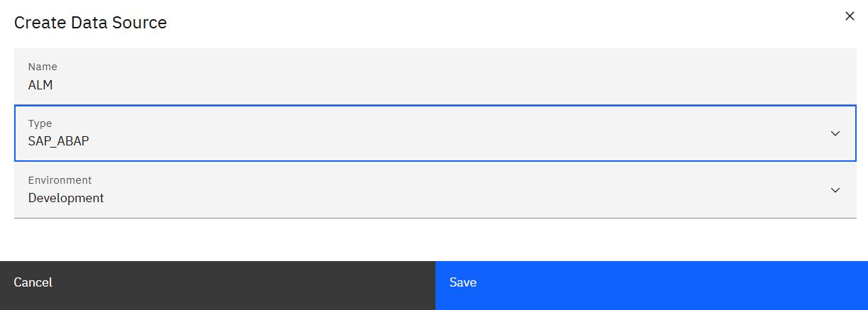Click the Name field label
Image resolution: width=868 pixels, height=310 pixels.
[x=43, y=67]
